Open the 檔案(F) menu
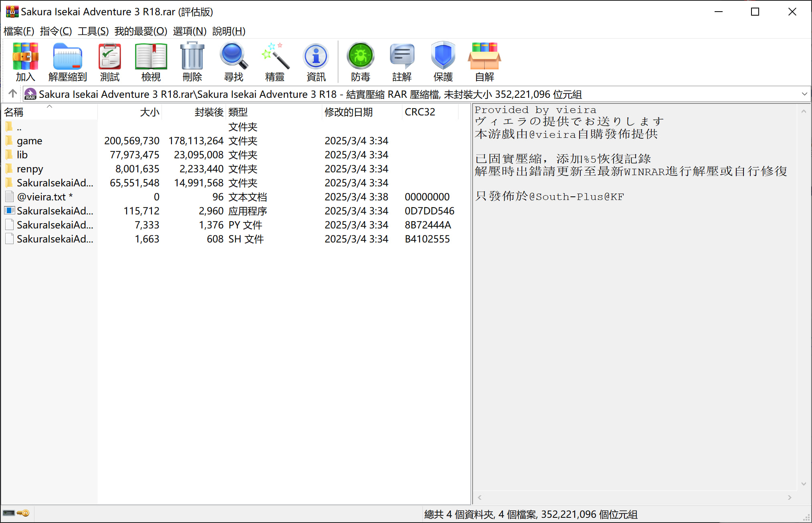 coord(19,31)
